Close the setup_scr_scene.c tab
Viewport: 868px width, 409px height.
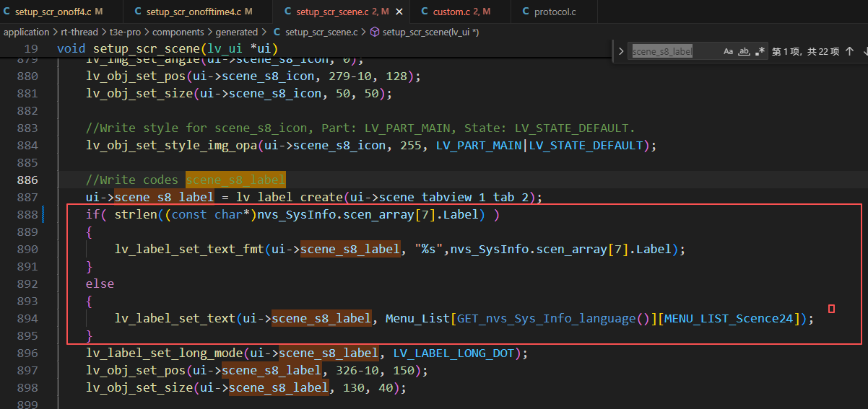[399, 12]
